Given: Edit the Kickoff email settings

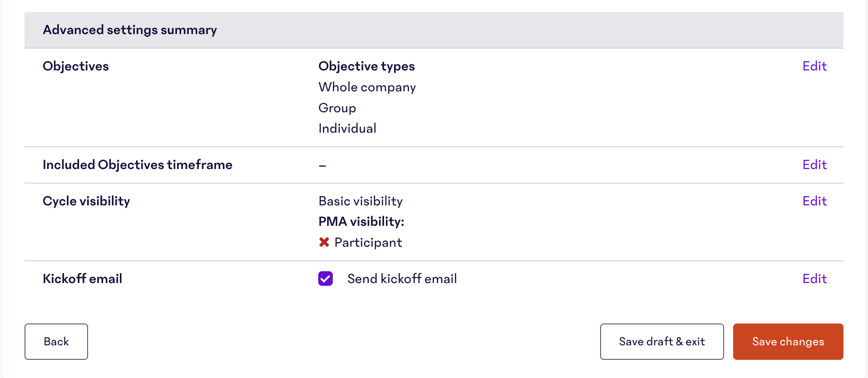Looking at the screenshot, I should pyautogui.click(x=814, y=279).
